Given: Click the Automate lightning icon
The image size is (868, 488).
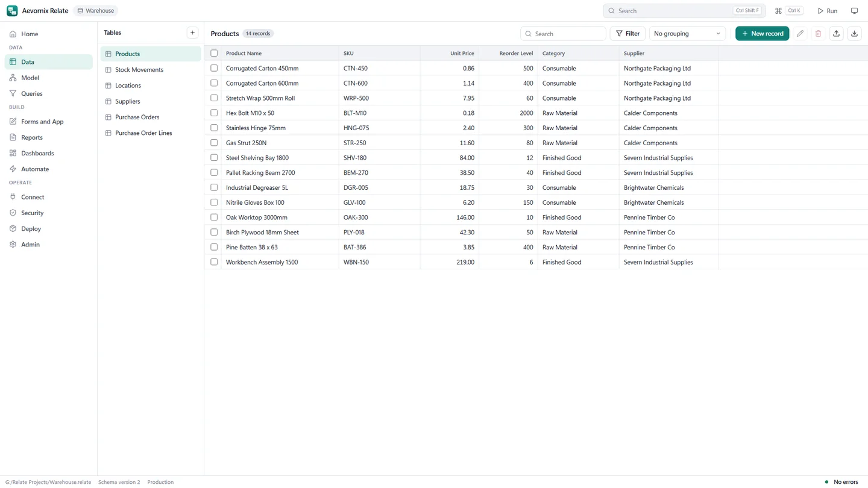Looking at the screenshot, I should [x=13, y=169].
